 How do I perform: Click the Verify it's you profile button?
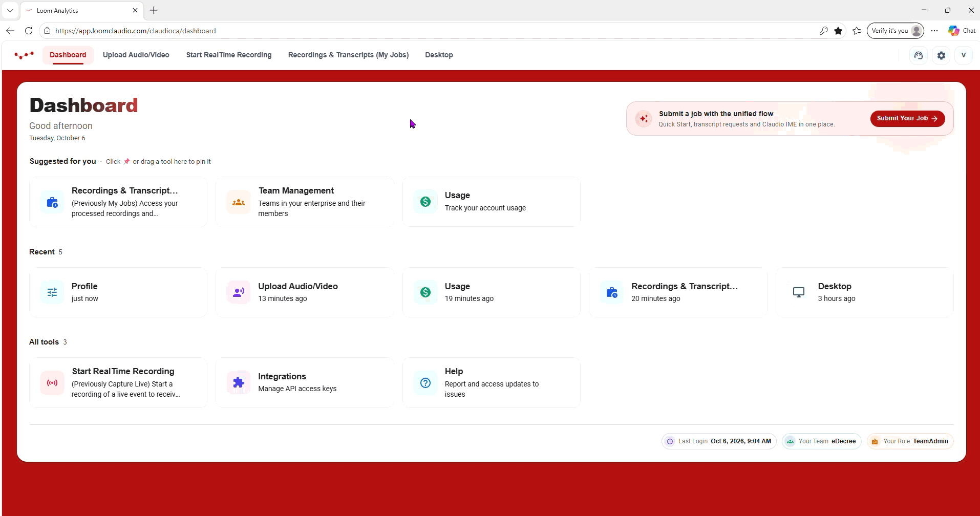pos(896,31)
